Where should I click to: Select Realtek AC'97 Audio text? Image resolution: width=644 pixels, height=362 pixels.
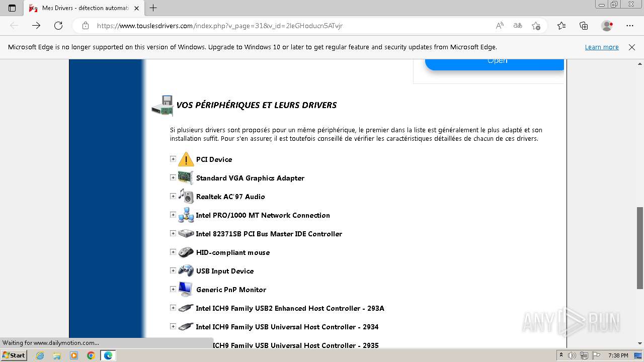click(x=230, y=197)
